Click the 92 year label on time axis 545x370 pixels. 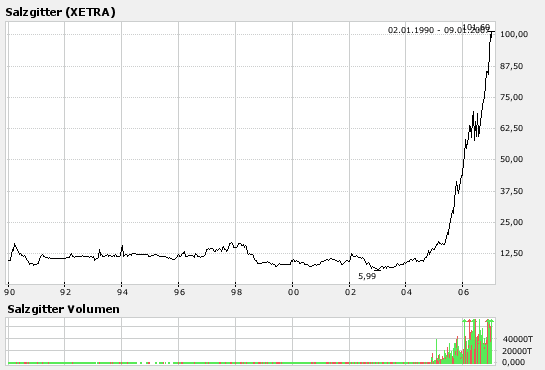coord(65,292)
